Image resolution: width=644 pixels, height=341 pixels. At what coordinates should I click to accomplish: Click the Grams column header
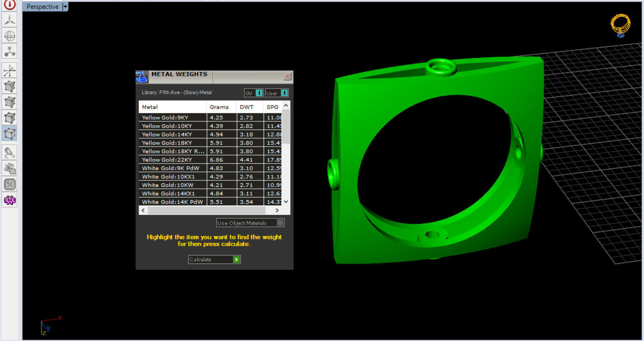(222, 107)
